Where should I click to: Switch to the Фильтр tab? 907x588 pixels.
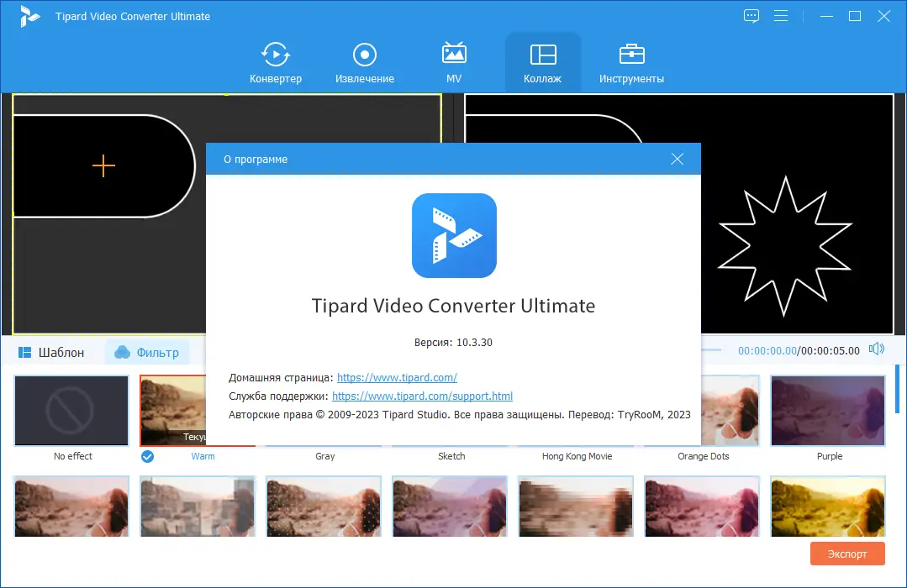click(x=148, y=352)
